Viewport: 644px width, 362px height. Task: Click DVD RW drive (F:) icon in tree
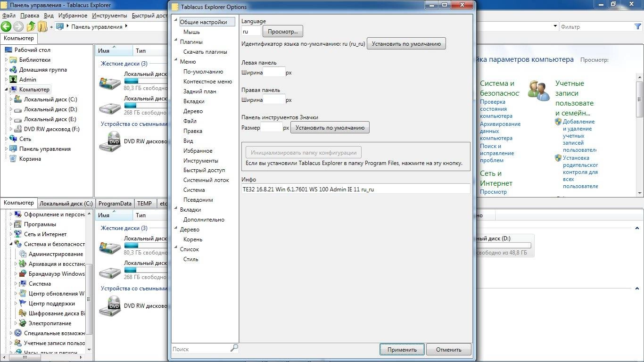[x=18, y=129]
